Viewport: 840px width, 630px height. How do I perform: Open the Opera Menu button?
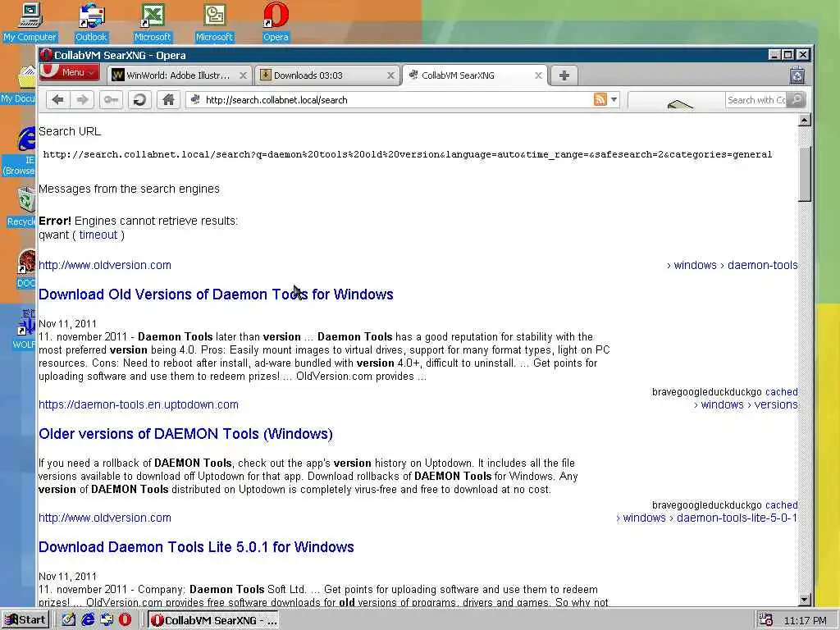pyautogui.click(x=70, y=72)
